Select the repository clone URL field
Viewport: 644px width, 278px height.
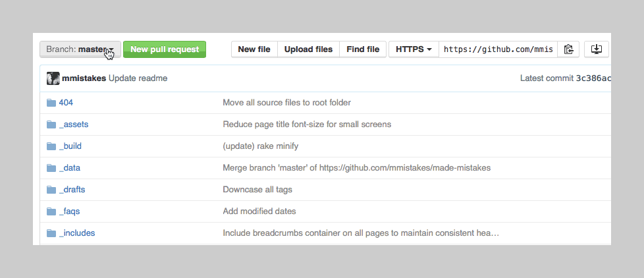pyautogui.click(x=498, y=49)
